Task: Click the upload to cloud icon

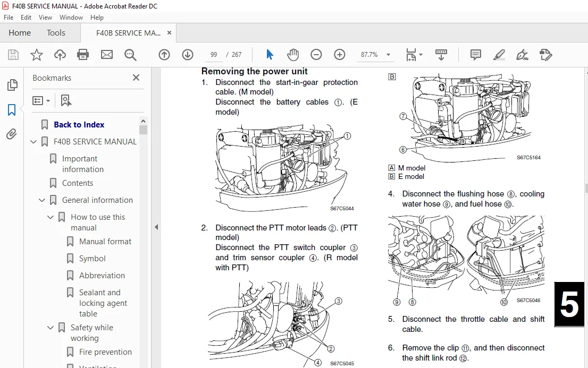Action: coord(60,55)
